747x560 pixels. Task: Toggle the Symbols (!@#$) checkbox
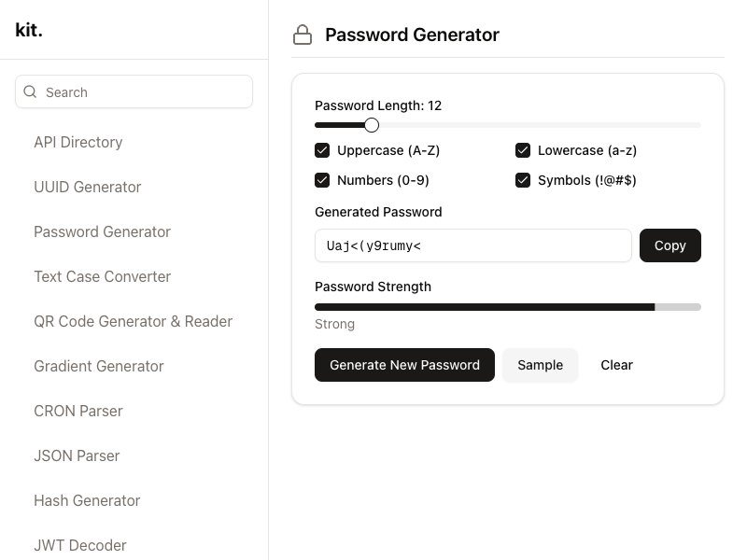523,180
